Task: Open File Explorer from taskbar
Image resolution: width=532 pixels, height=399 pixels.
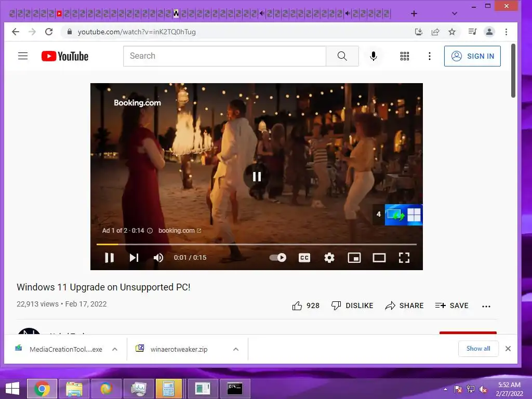Action: [74, 389]
